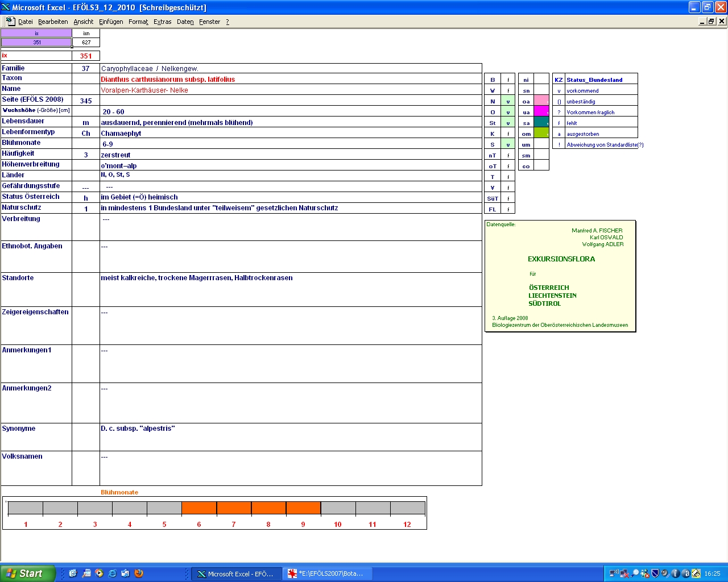
Task: Select the green om color cell
Action: coord(541,133)
